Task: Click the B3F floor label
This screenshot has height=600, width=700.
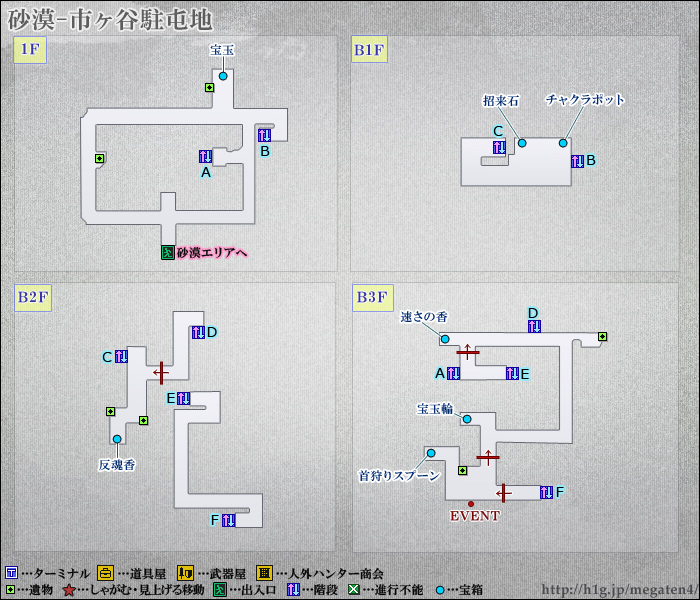Action: pyautogui.click(x=371, y=297)
